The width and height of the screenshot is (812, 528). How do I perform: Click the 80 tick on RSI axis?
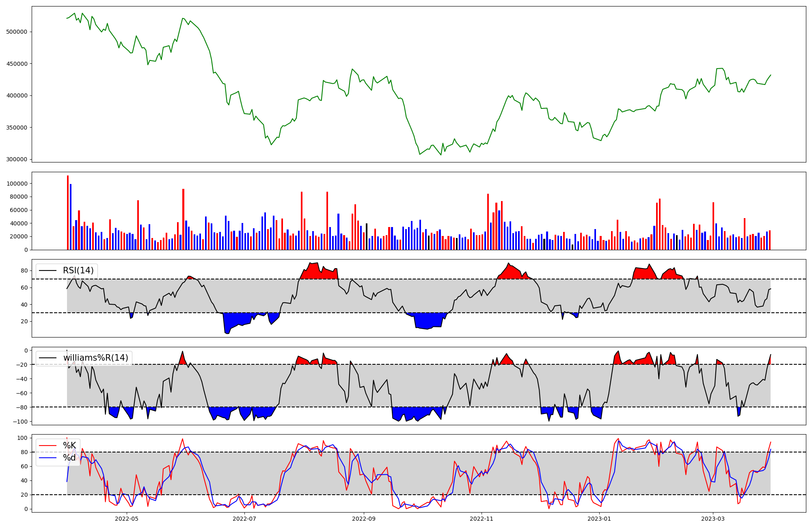pyautogui.click(x=24, y=271)
